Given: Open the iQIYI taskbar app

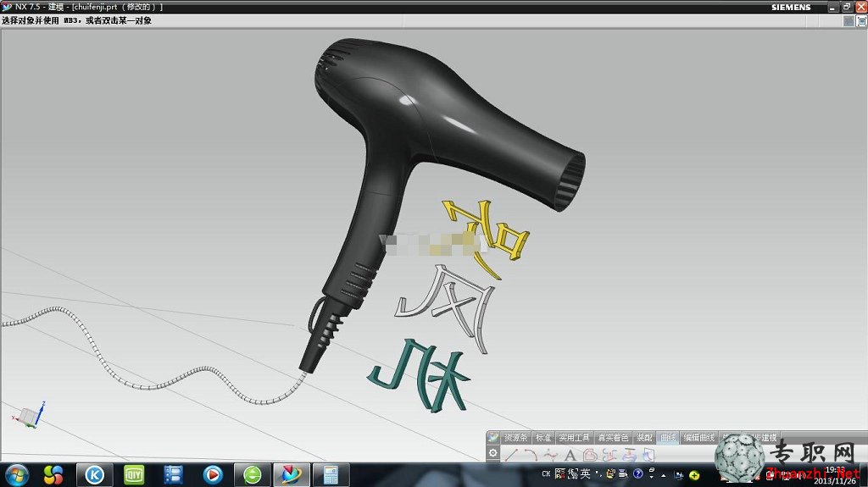Looking at the screenshot, I should click(133, 474).
